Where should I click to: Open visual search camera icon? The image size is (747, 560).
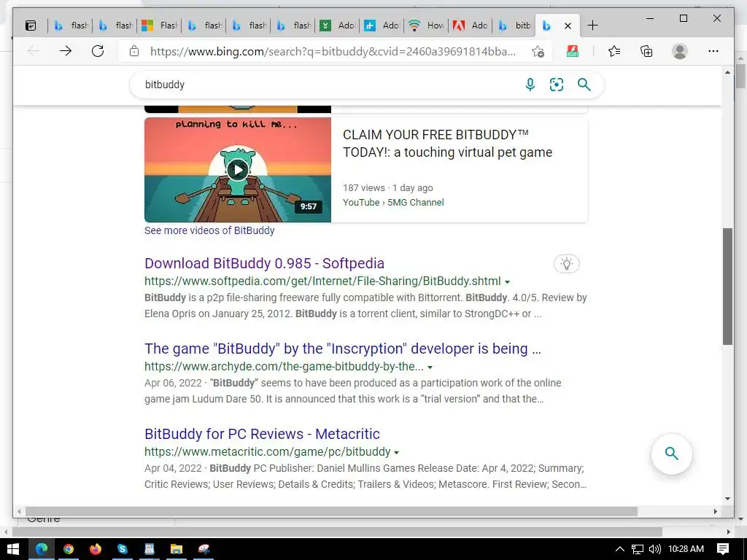point(557,85)
